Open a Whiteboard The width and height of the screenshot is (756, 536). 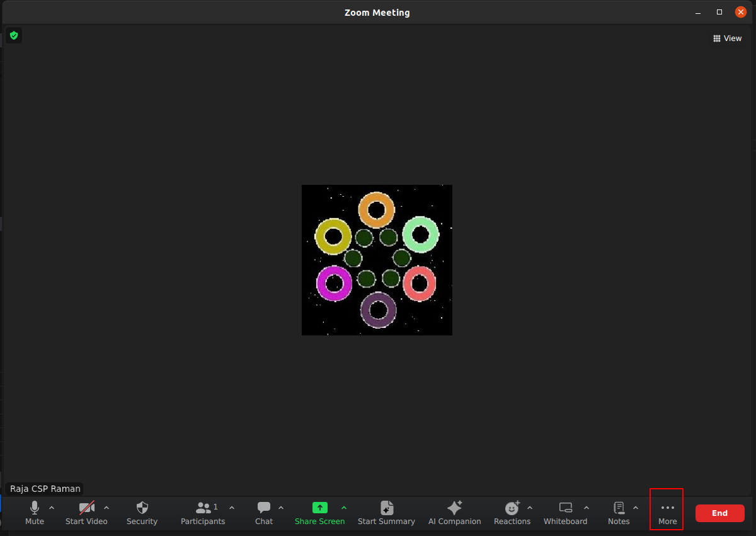[x=565, y=513]
